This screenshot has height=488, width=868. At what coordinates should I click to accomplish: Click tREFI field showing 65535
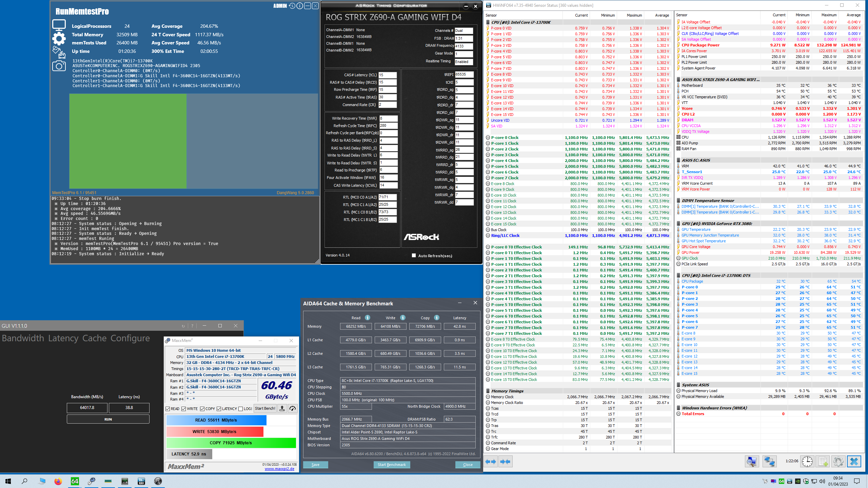(x=464, y=75)
